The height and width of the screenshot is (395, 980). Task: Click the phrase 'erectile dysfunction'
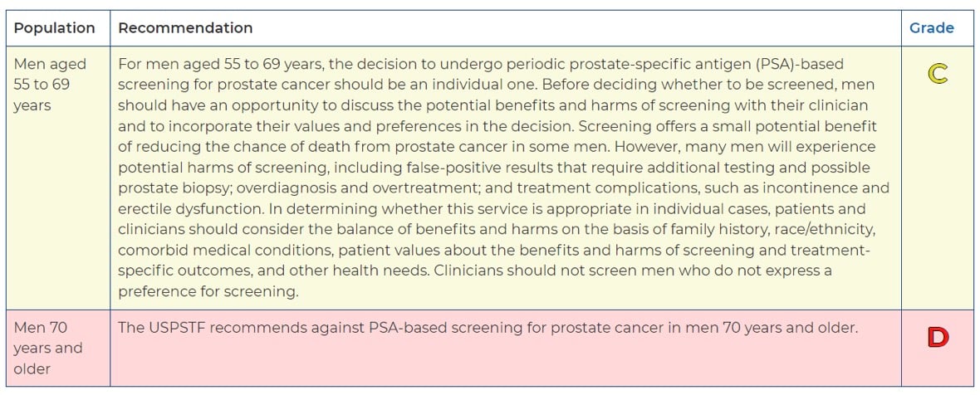[184, 209]
